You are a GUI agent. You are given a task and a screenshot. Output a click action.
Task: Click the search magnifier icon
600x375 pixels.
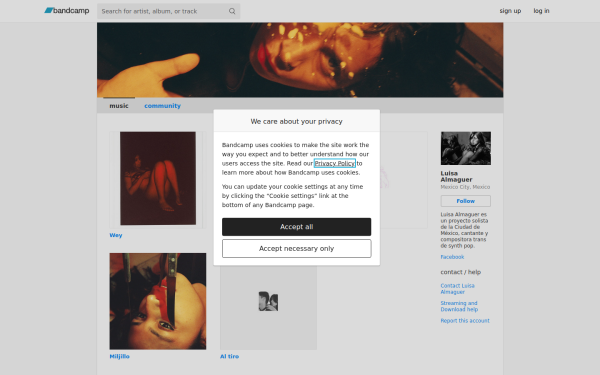pos(232,11)
